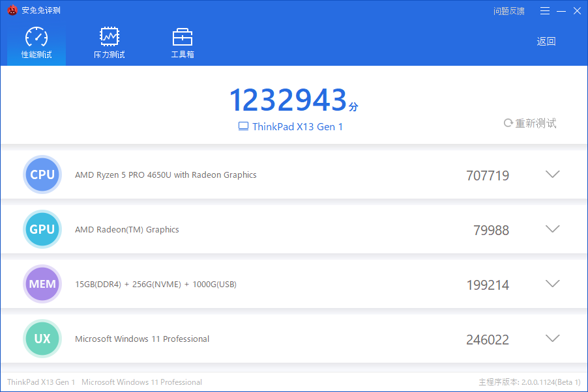Open the hamburger menu icon
Viewport: 588px width, 392px height.
click(545, 11)
